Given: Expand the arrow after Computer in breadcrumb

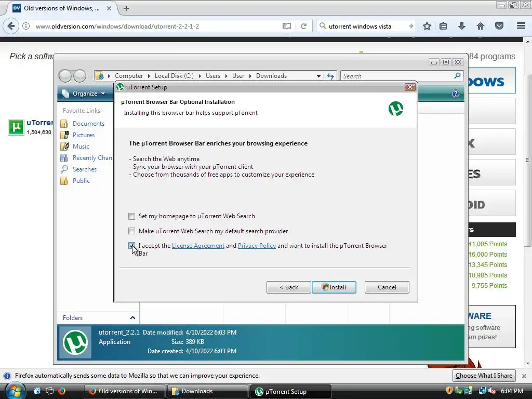Looking at the screenshot, I should 149,76.
